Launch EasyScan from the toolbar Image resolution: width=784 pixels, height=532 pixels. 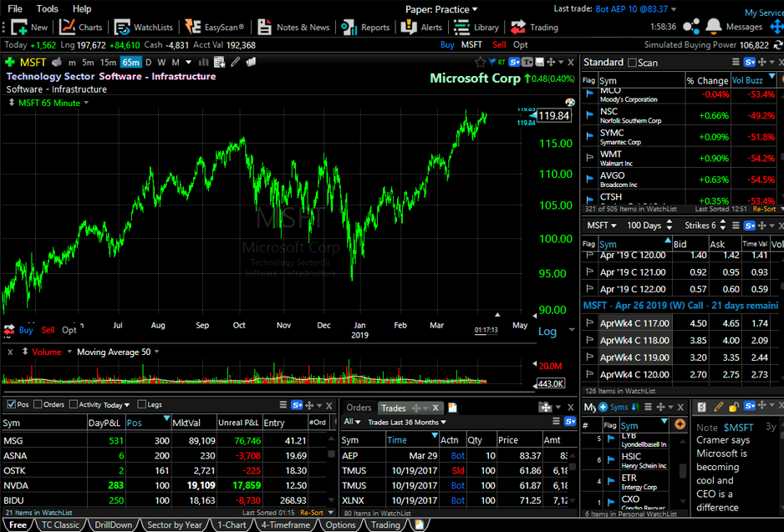[214, 27]
